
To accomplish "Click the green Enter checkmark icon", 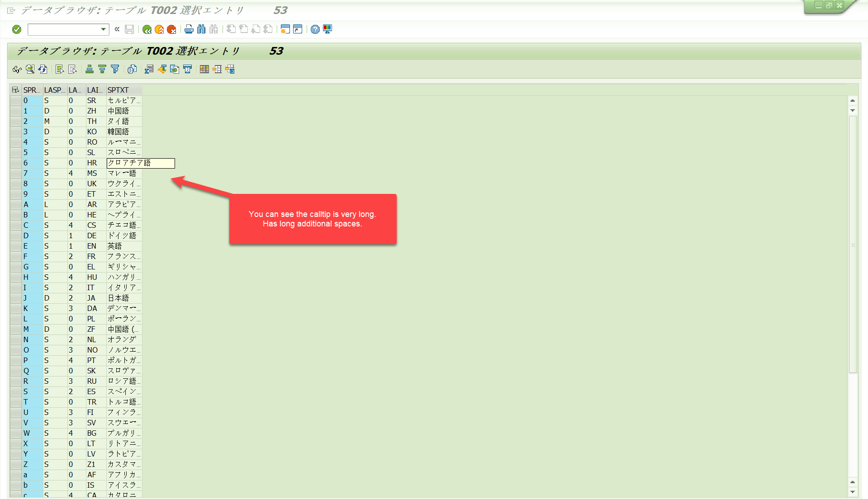I will pos(17,29).
